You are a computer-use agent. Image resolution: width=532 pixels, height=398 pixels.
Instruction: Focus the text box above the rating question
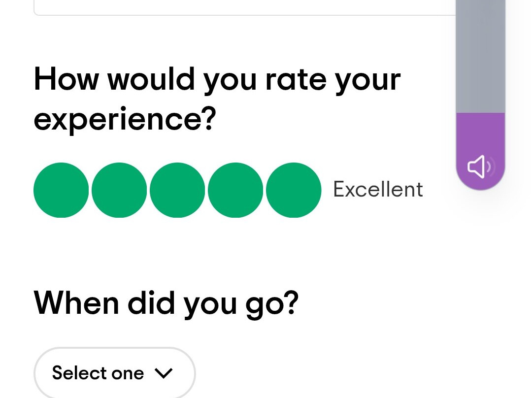click(x=244, y=7)
